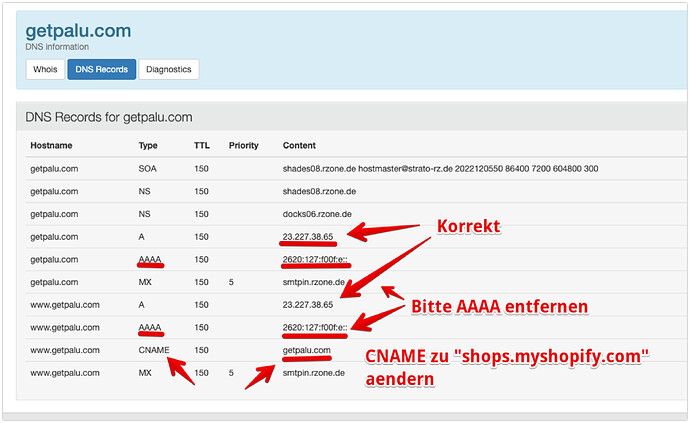Click 2620:127:f00f:e:: in the getpalu.com AAAA row
This screenshot has height=423, width=690.
(315, 260)
